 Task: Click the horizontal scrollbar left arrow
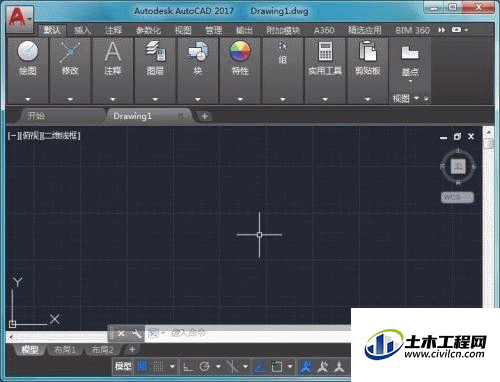point(11,337)
